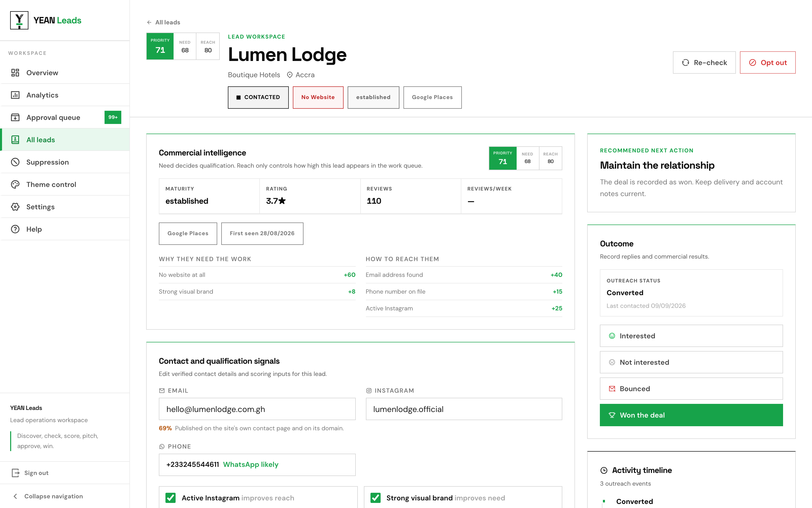Image resolution: width=812 pixels, height=508 pixels.
Task: Click the YEAN Leads logo icon
Action: (x=19, y=21)
